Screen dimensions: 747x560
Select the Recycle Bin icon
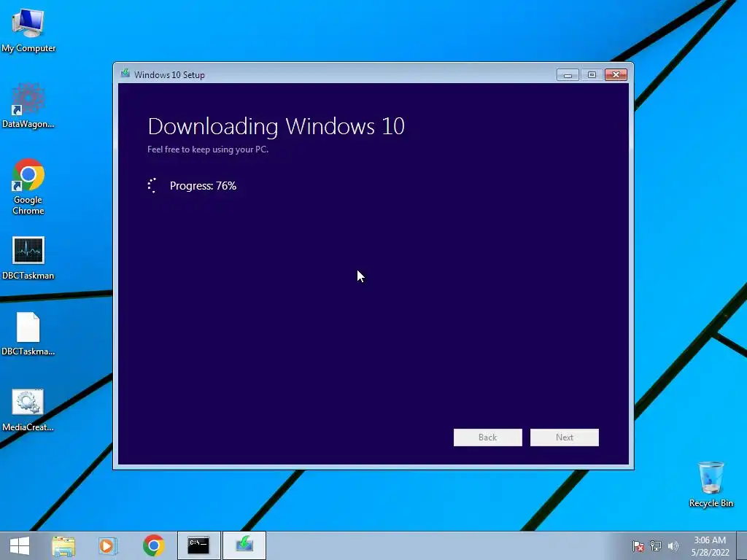[x=711, y=484]
